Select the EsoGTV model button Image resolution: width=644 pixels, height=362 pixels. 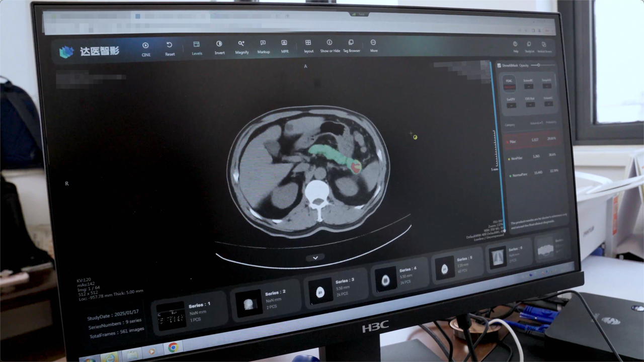[510, 102]
